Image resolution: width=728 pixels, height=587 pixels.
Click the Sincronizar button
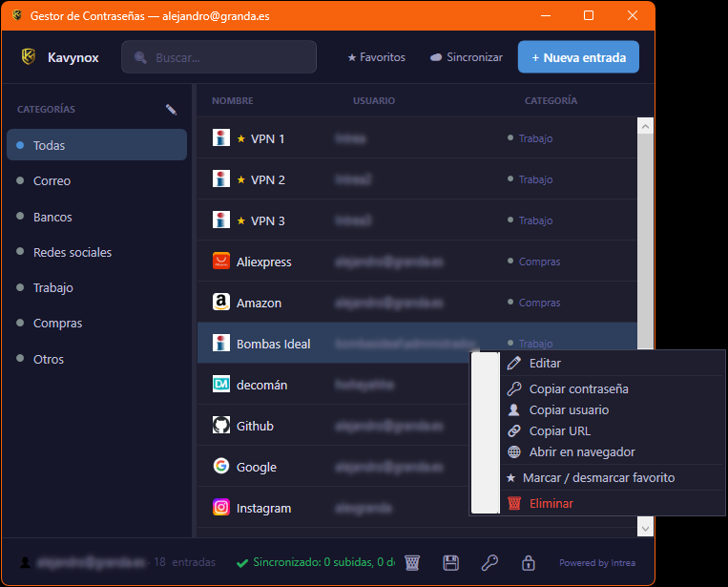pos(467,57)
